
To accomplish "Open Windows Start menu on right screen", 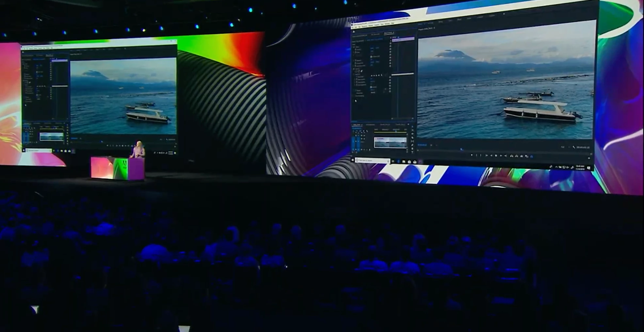I will [x=353, y=160].
